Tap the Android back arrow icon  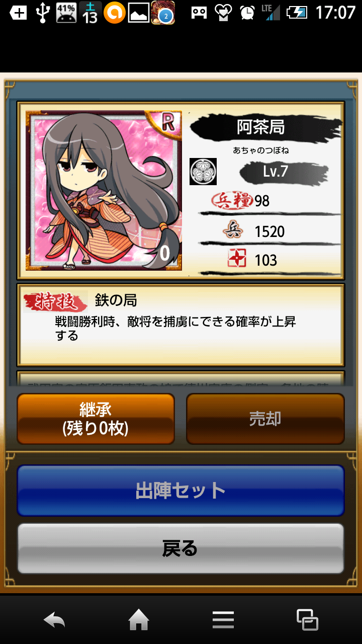pyautogui.click(x=54, y=620)
